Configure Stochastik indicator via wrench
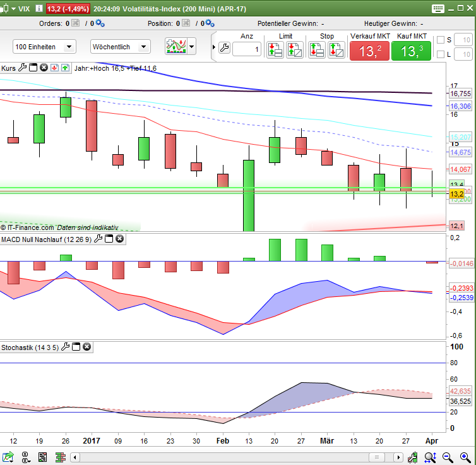The image size is (476, 465). pos(65,347)
